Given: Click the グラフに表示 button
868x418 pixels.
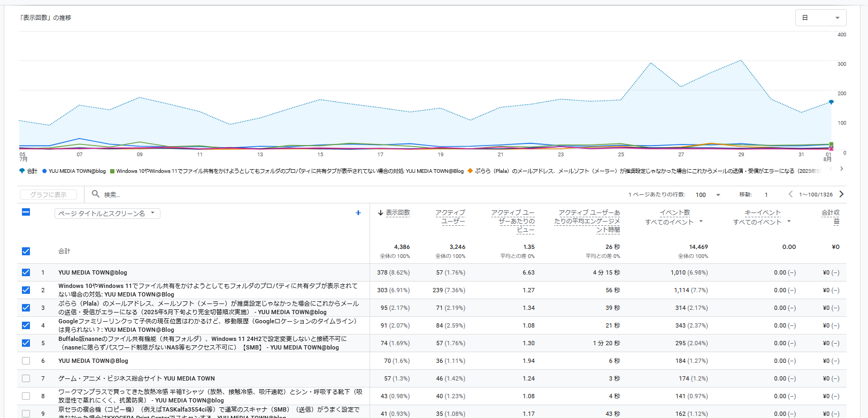Looking at the screenshot, I should click(x=48, y=195).
